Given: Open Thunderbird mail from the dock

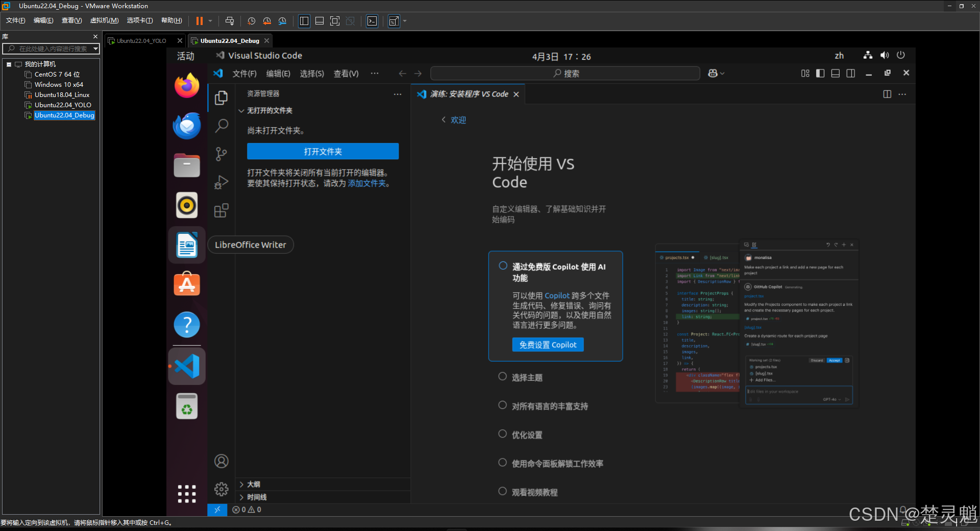Looking at the screenshot, I should tap(187, 126).
